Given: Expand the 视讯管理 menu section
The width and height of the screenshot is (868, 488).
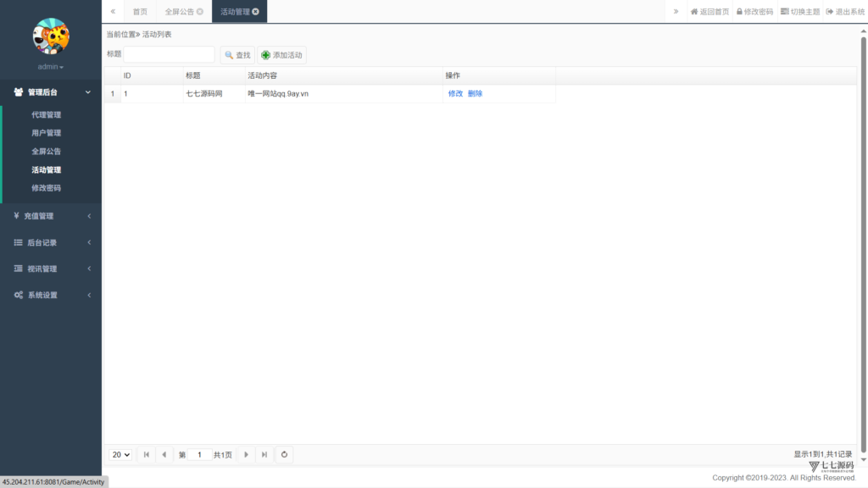Looking at the screenshot, I should [x=51, y=269].
